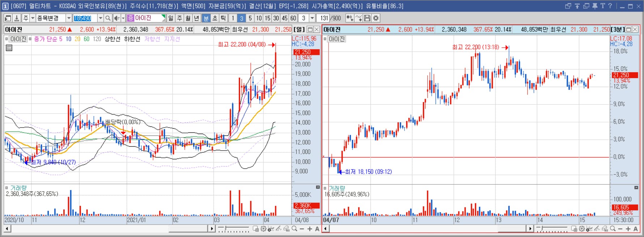Open the stock code 185490 dropdown
This screenshot has width=644, height=237.
coord(100,18)
